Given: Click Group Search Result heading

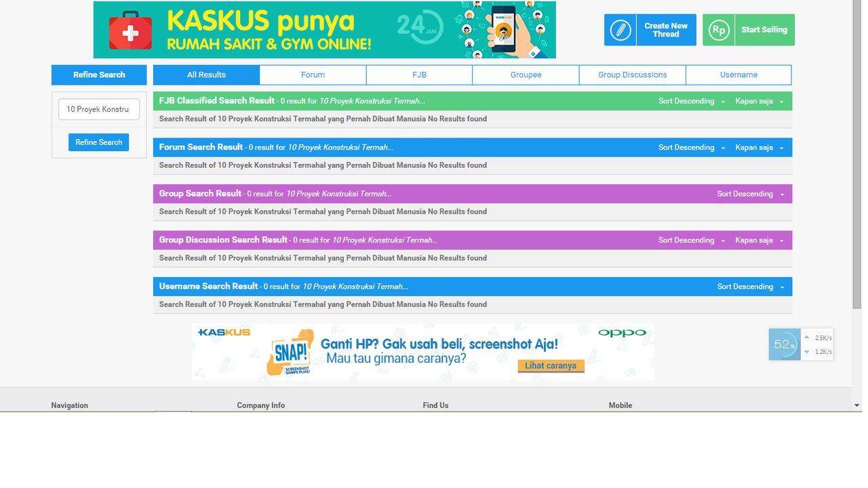Looking at the screenshot, I should point(201,193).
